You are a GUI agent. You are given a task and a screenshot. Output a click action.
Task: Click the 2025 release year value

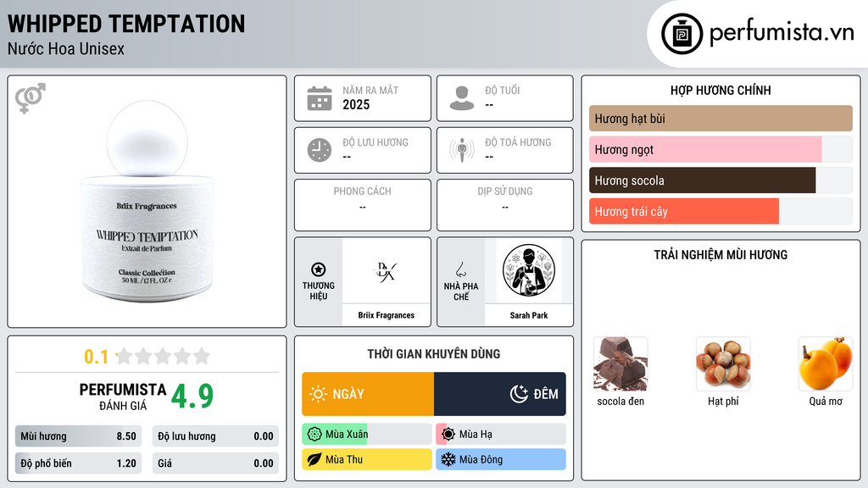356,104
